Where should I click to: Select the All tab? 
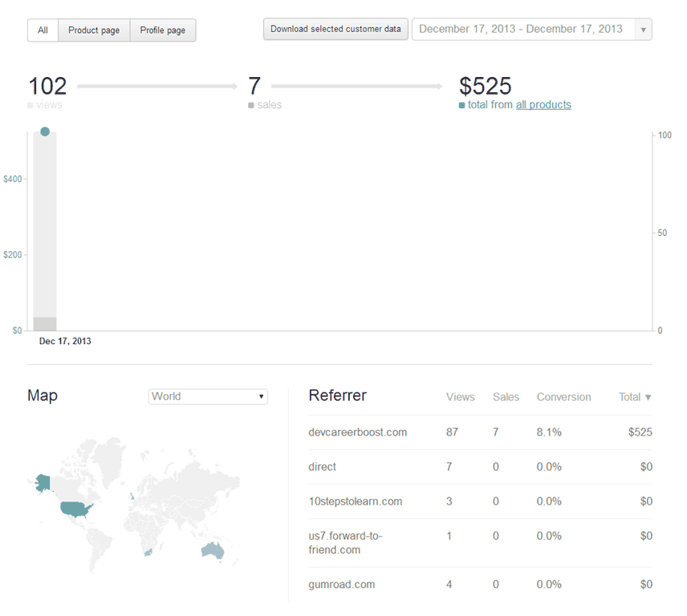[x=43, y=30]
